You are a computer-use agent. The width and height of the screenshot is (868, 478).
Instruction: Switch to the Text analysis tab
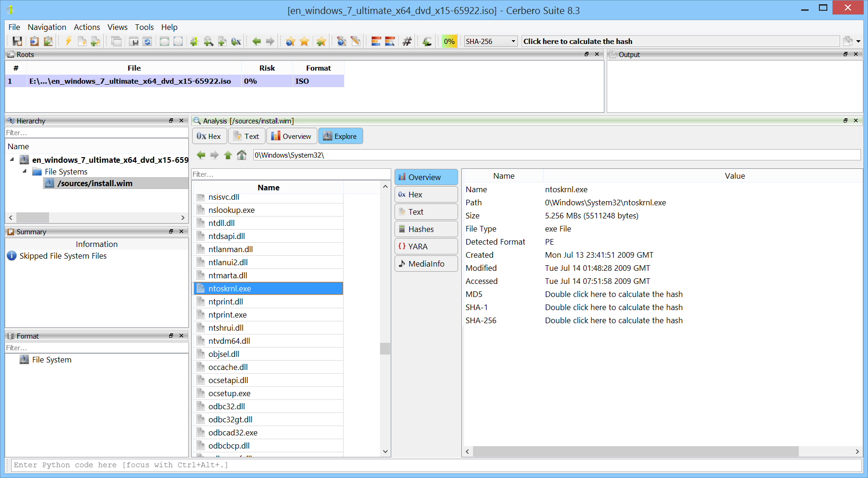(247, 136)
